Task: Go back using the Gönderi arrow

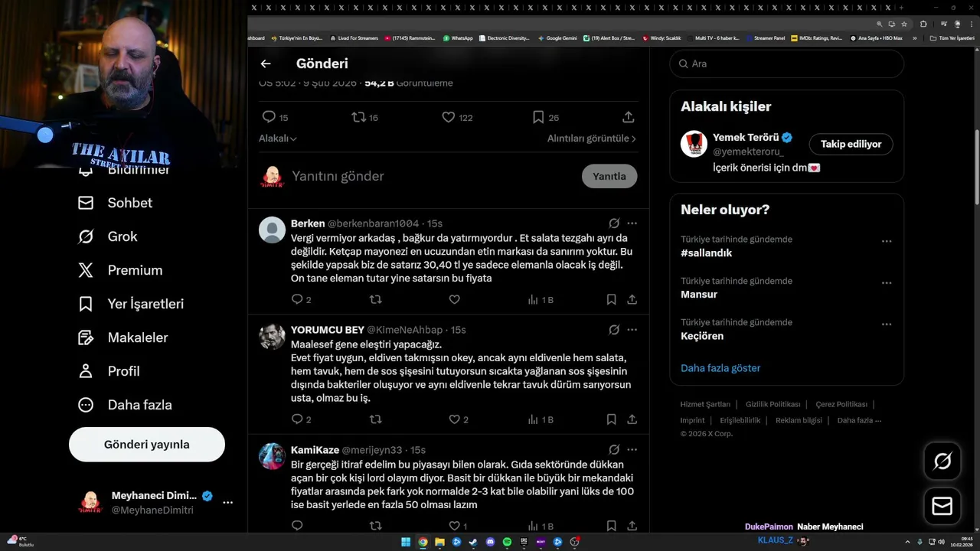Action: tap(266, 64)
